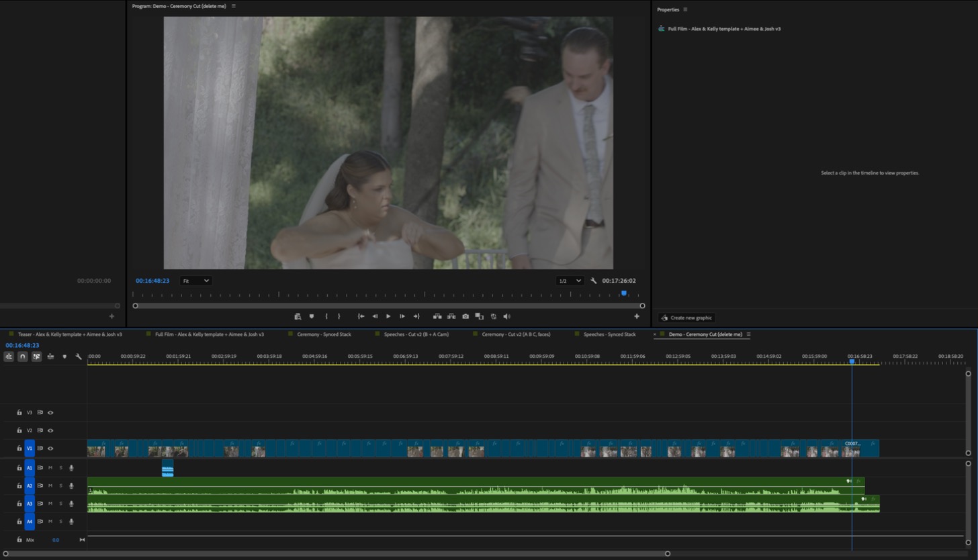Image resolution: width=978 pixels, height=560 pixels.
Task: Open the Properties panel menu
Action: coord(685,9)
